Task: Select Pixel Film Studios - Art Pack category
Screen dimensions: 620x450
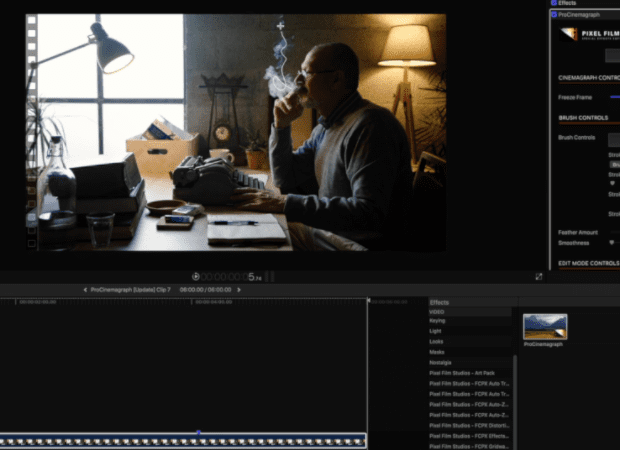Action: 470,373
